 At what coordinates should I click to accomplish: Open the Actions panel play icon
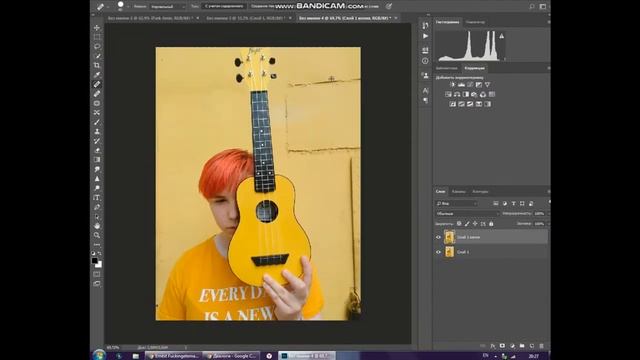(x=425, y=36)
